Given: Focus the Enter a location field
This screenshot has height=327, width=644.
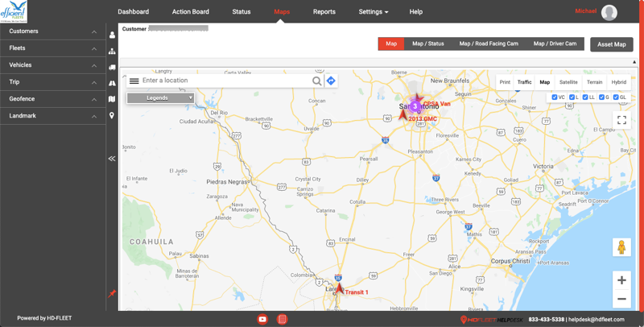Looking at the screenshot, I should [226, 81].
